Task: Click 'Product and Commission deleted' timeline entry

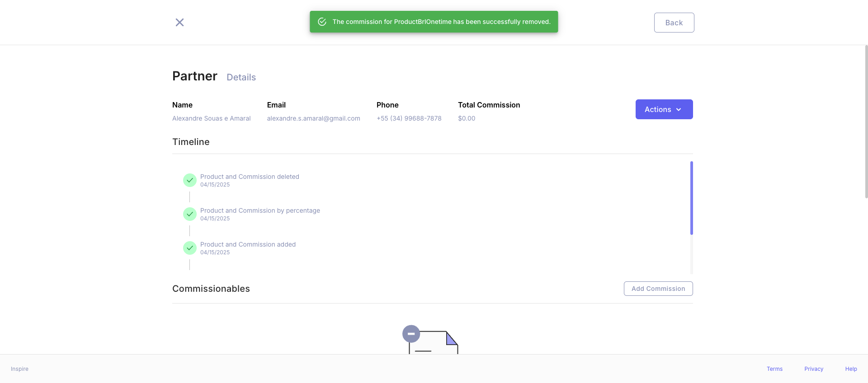Action: [250, 177]
